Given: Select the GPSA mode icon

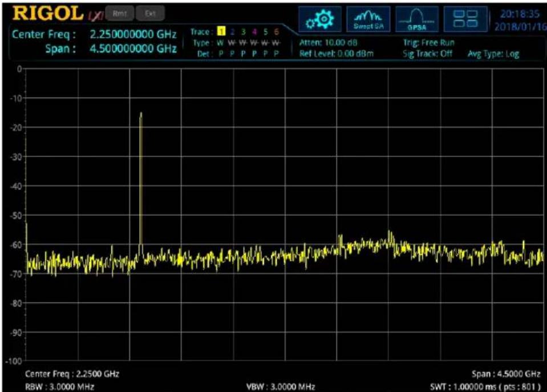Looking at the screenshot, I should (x=417, y=19).
